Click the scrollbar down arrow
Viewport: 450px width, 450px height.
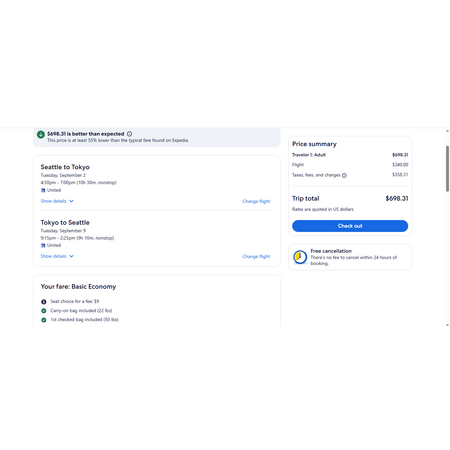447,325
